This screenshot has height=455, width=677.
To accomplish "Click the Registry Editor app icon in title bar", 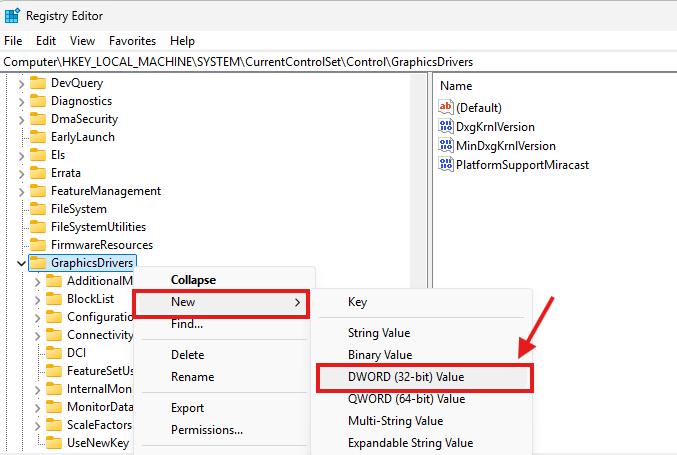I will pos(13,15).
